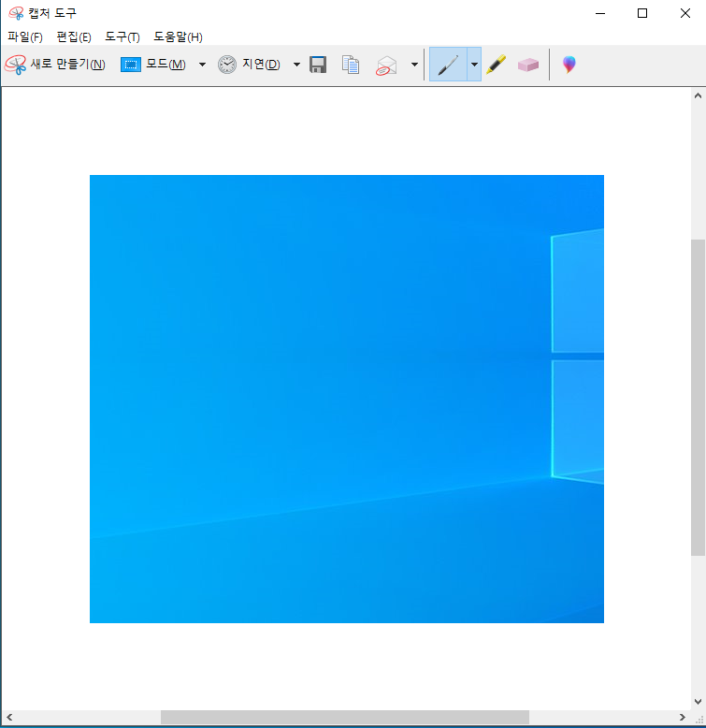Click the captured desktop screenshot image
The height and width of the screenshot is (728, 706).
pos(347,399)
